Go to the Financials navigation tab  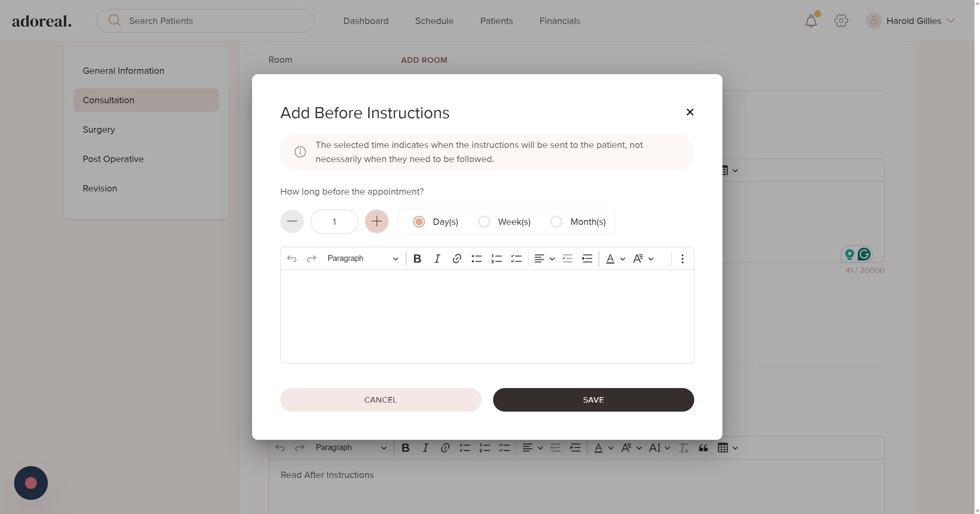[x=559, y=21]
